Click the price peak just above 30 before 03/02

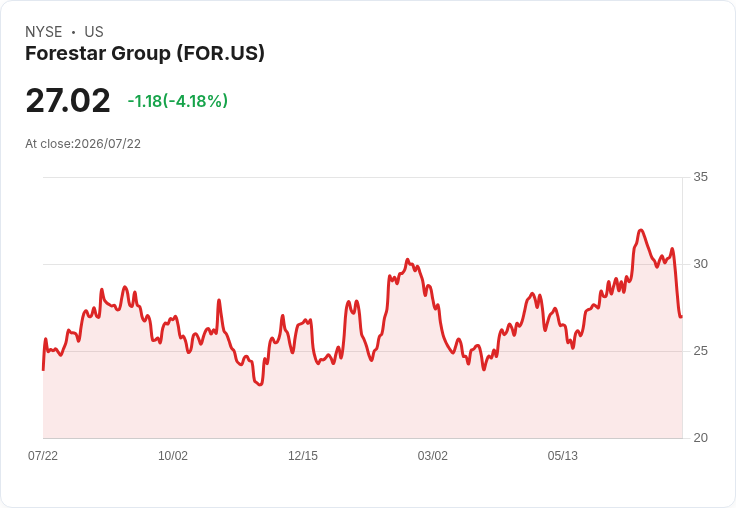click(x=407, y=260)
